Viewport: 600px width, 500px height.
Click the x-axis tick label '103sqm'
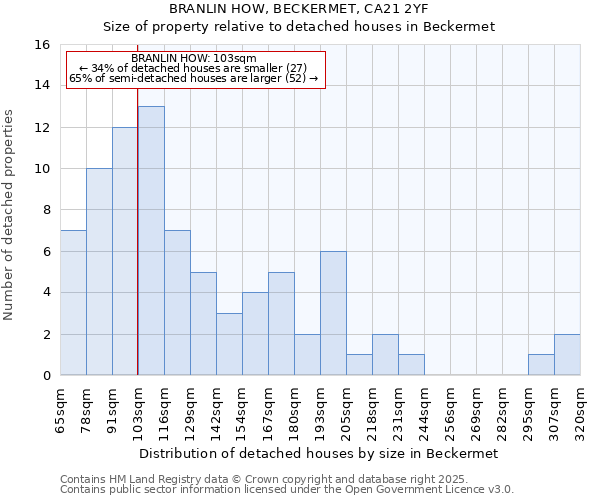coord(138,415)
